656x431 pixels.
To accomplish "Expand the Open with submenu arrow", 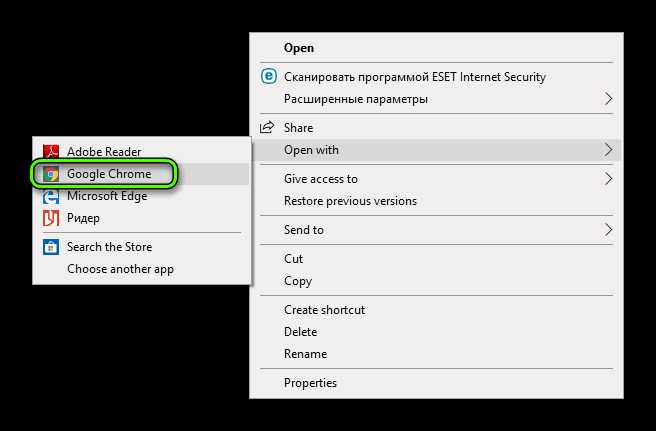I will coord(608,150).
